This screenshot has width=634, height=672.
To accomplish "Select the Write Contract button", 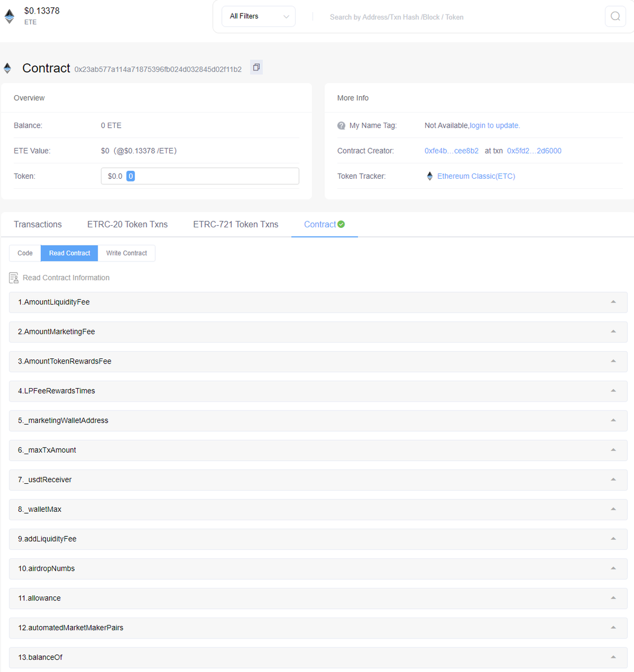I will (126, 253).
